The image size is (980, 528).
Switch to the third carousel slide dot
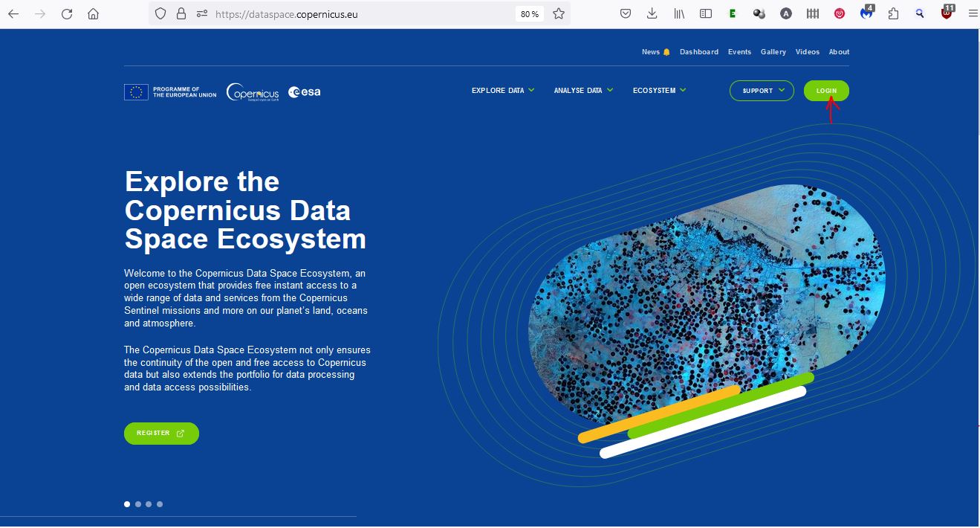click(149, 504)
